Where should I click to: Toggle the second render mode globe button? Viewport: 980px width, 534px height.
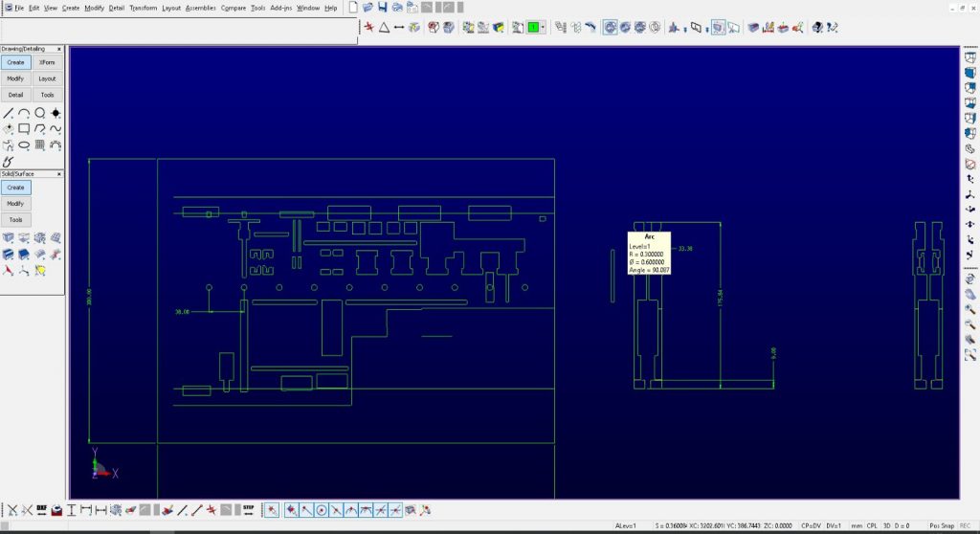pos(625,28)
